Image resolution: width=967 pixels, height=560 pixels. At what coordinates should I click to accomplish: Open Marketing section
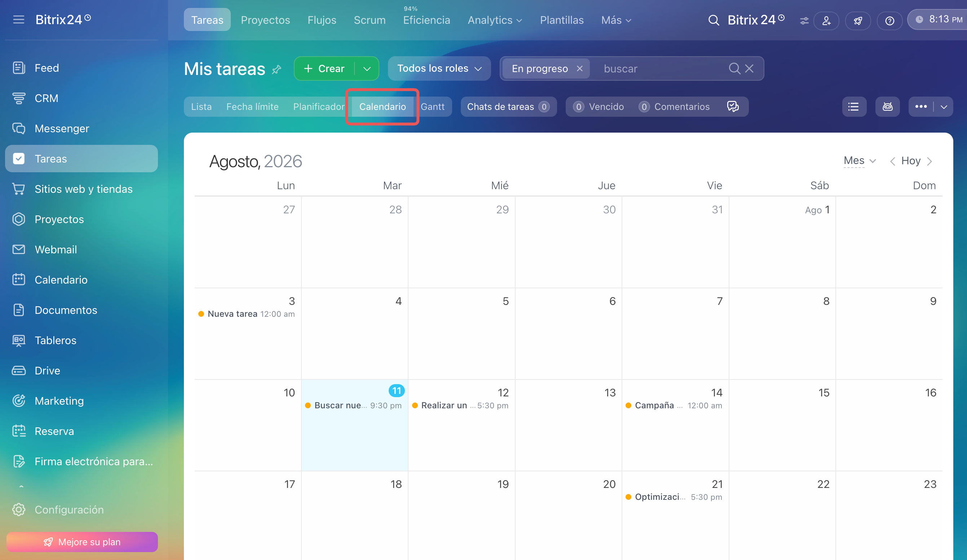pos(59,401)
